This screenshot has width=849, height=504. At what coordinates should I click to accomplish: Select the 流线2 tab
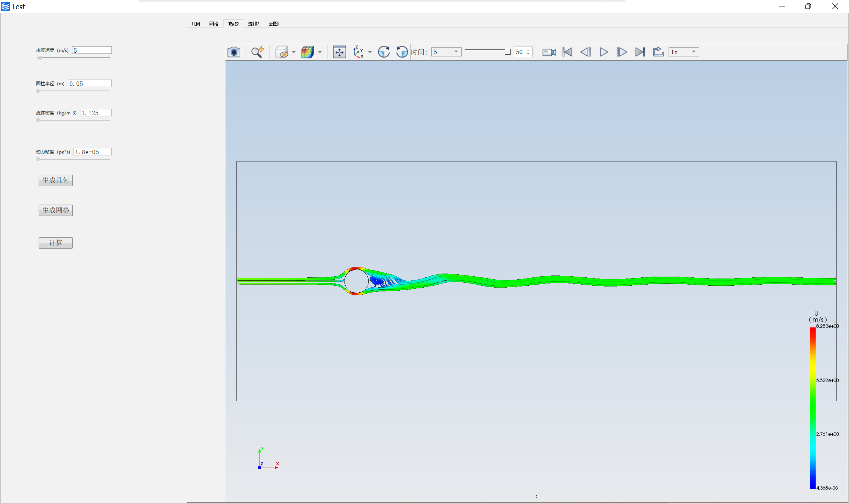233,23
